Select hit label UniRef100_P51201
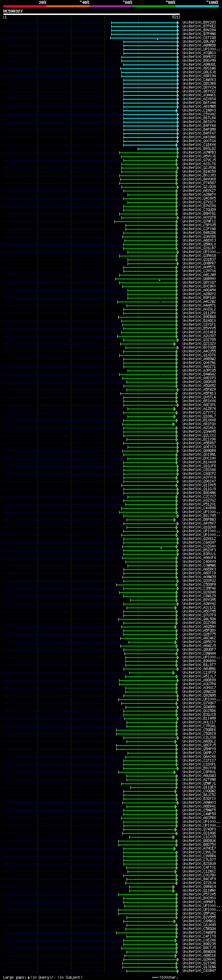This screenshot has height=980, width=222. click(x=199, y=504)
